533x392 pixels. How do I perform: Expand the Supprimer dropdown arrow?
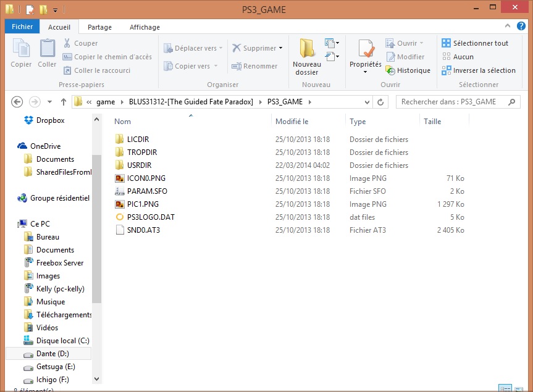[x=281, y=48]
